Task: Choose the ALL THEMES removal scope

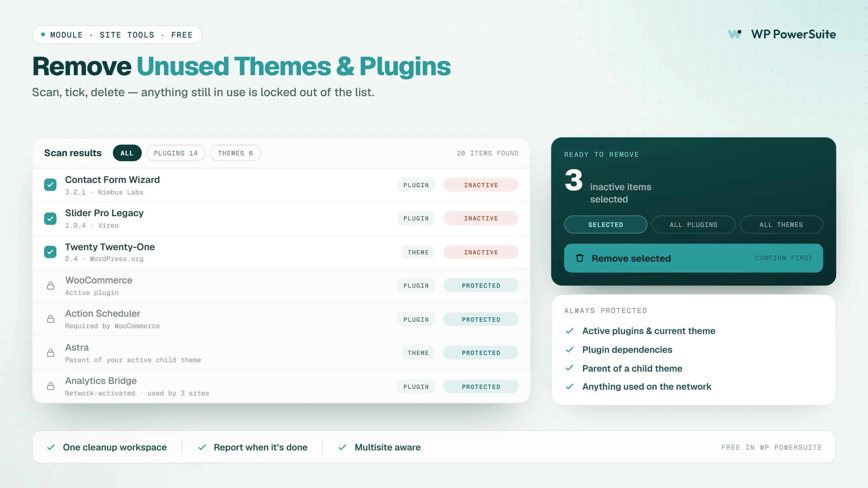Action: click(782, 224)
